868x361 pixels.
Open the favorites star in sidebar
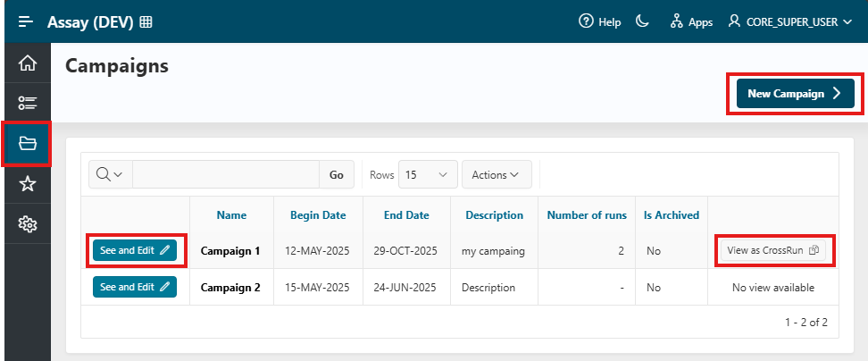tap(28, 184)
